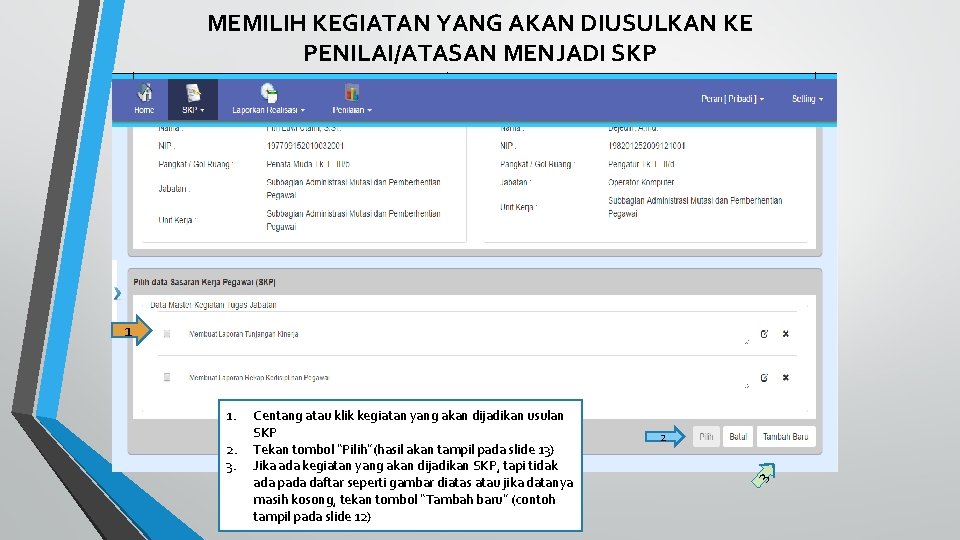Click the Pilih button
The height and width of the screenshot is (540, 960).
pyautogui.click(x=706, y=437)
